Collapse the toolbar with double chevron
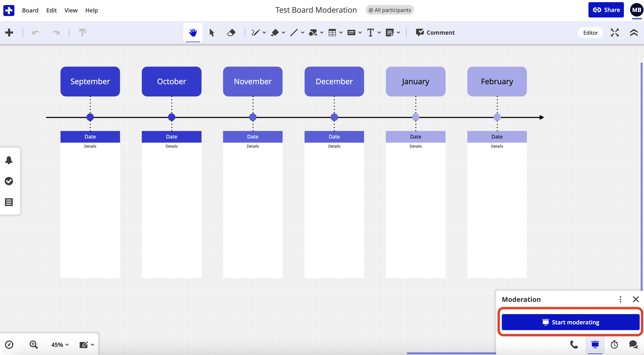This screenshot has width=644, height=355. tap(634, 33)
